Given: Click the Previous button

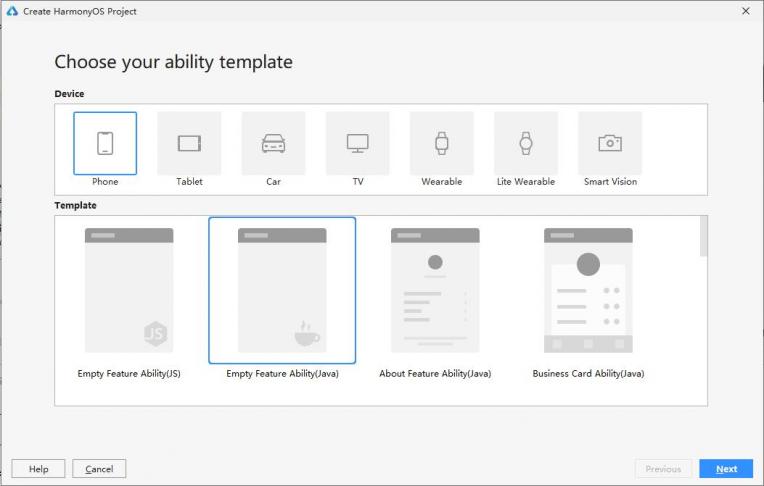Looking at the screenshot, I should click(x=663, y=468).
